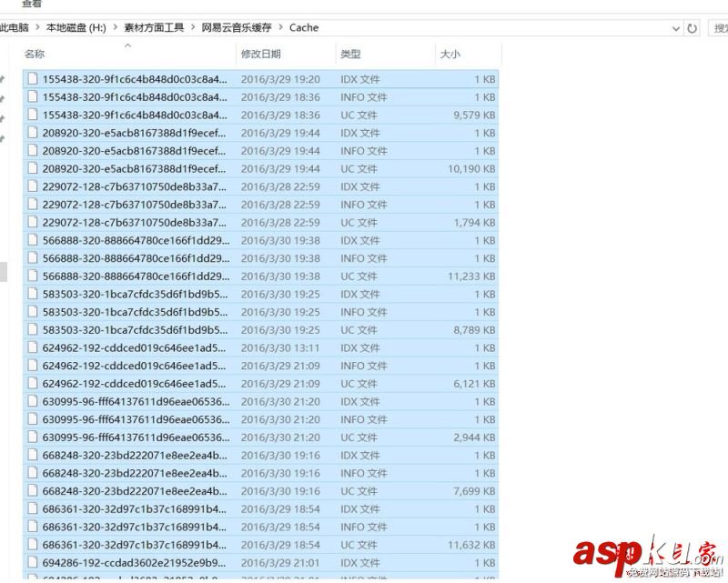Expand chevron after 本地磁盘 (H:) breadcrumb
The height and width of the screenshot is (583, 728).
115,28
